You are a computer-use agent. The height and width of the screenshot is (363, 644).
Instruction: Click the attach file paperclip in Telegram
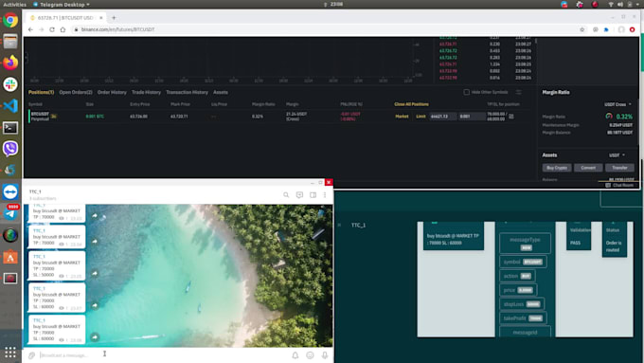31,355
